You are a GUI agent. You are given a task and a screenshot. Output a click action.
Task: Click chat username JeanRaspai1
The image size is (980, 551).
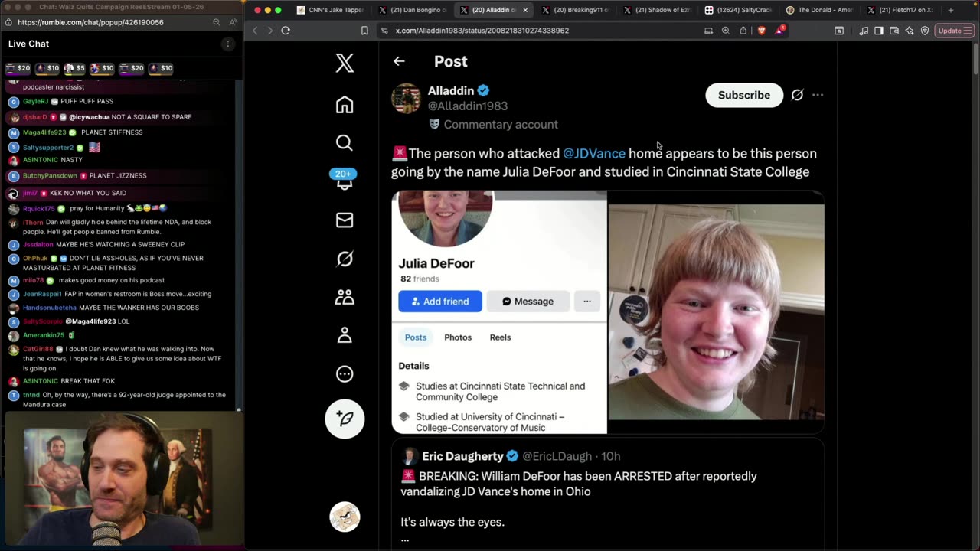(42, 294)
